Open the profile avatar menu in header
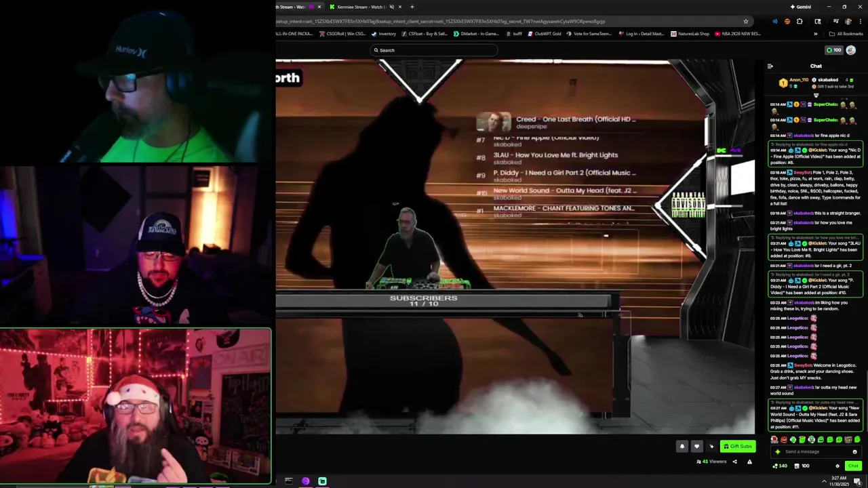 click(850, 50)
